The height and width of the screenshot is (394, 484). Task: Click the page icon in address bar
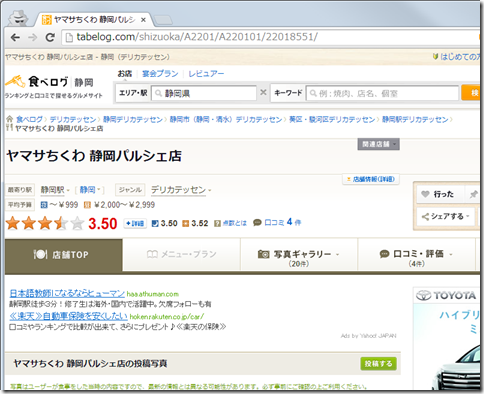tap(69, 37)
